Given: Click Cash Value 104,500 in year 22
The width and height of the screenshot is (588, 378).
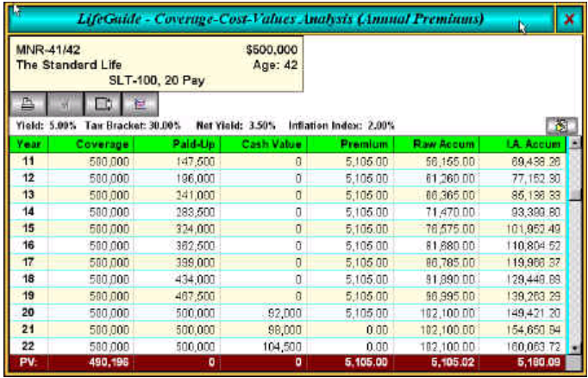Looking at the screenshot, I should point(283,346).
